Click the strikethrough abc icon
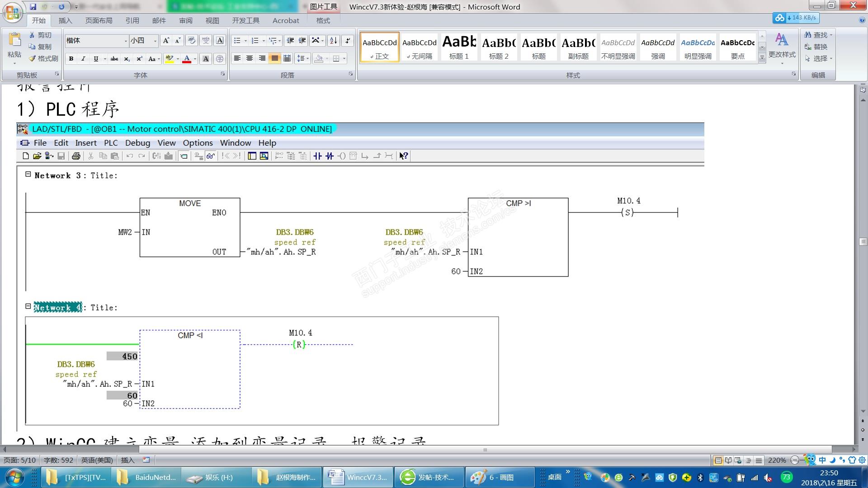Image resolution: width=868 pixels, height=488 pixels. point(114,59)
